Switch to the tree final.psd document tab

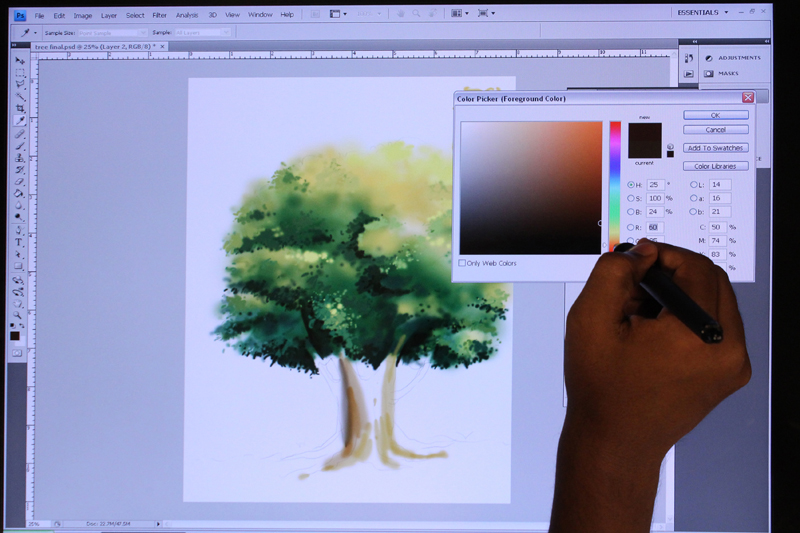tap(96, 46)
